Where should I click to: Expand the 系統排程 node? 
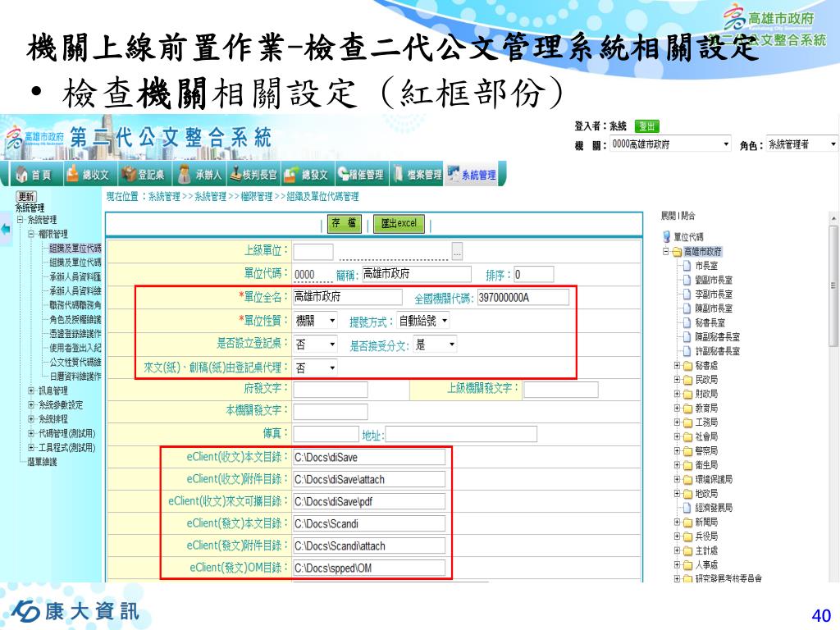[x=31, y=419]
